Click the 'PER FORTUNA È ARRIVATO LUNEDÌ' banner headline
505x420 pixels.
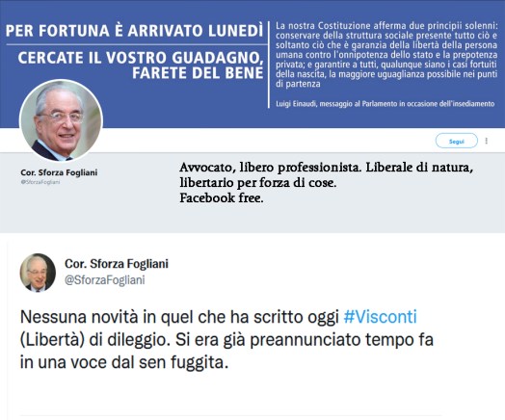coord(134,31)
